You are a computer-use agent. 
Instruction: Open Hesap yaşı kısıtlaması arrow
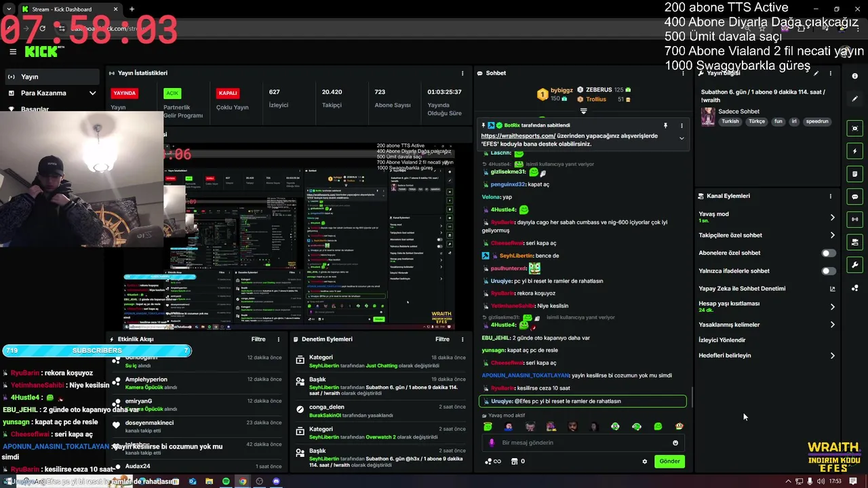click(x=832, y=307)
